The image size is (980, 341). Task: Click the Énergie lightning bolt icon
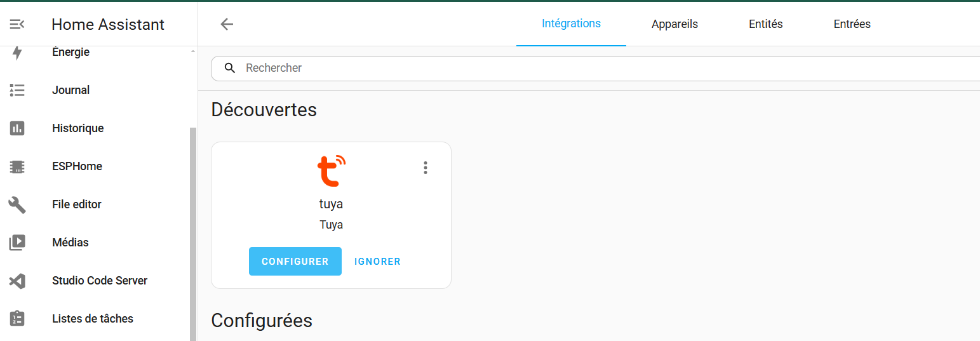[x=17, y=53]
